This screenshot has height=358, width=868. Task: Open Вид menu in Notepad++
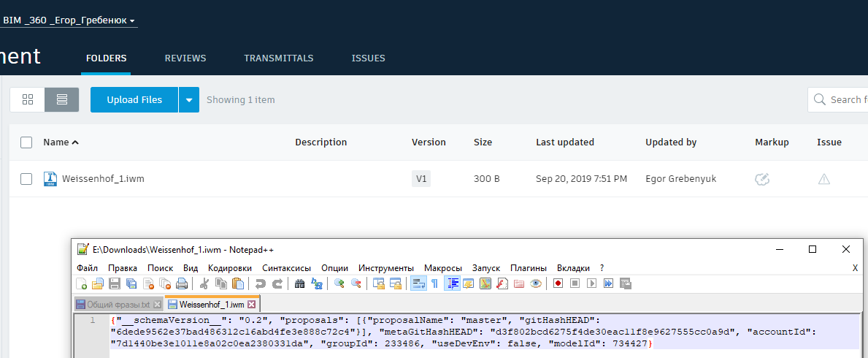(x=191, y=267)
